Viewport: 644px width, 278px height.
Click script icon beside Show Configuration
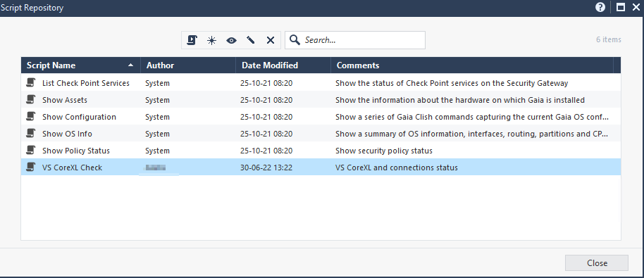(x=30, y=116)
